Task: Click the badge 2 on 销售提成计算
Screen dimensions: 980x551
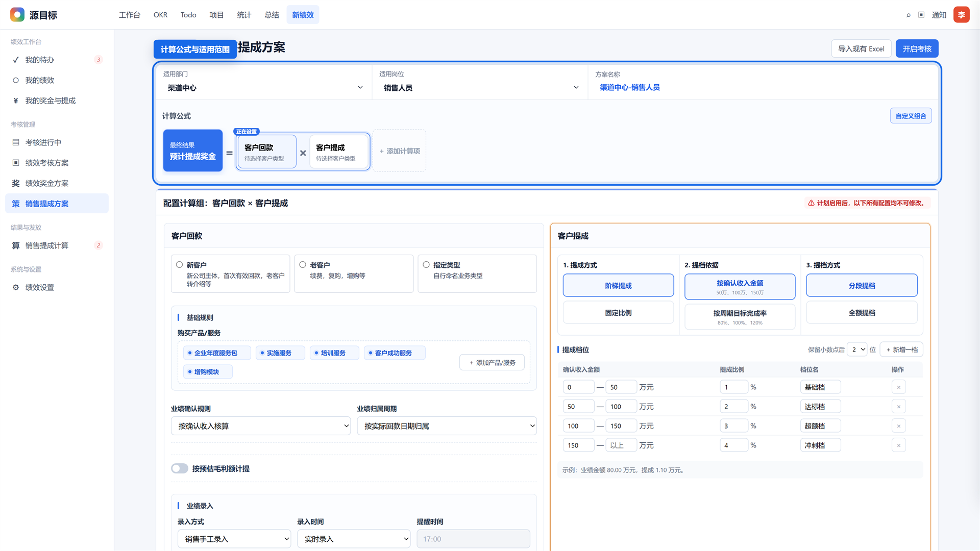Action: [x=99, y=245]
